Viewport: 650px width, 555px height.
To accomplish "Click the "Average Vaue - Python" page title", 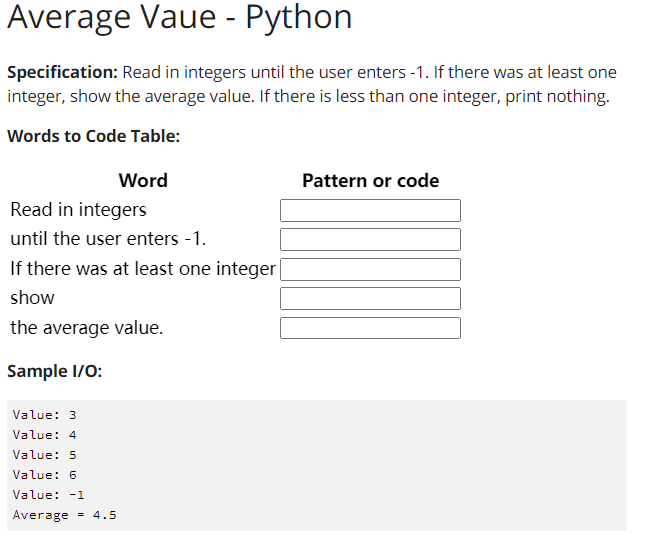I will tap(180, 18).
